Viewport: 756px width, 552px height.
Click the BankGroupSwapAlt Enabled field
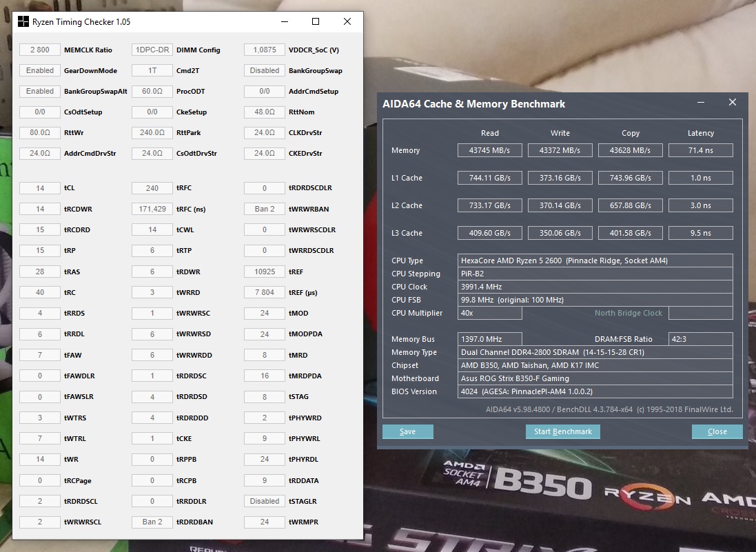click(x=40, y=91)
